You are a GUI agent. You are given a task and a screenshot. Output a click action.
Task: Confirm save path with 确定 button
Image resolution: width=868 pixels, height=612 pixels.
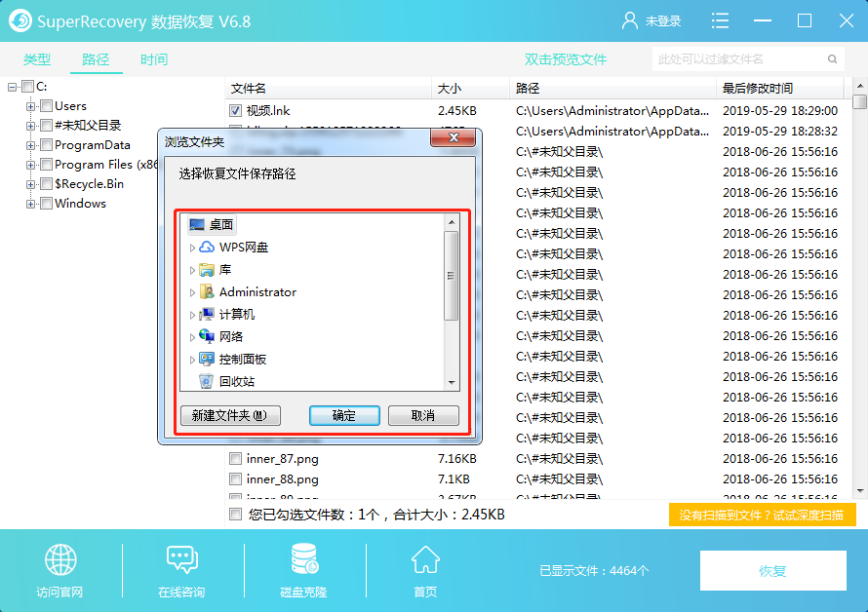pos(343,414)
